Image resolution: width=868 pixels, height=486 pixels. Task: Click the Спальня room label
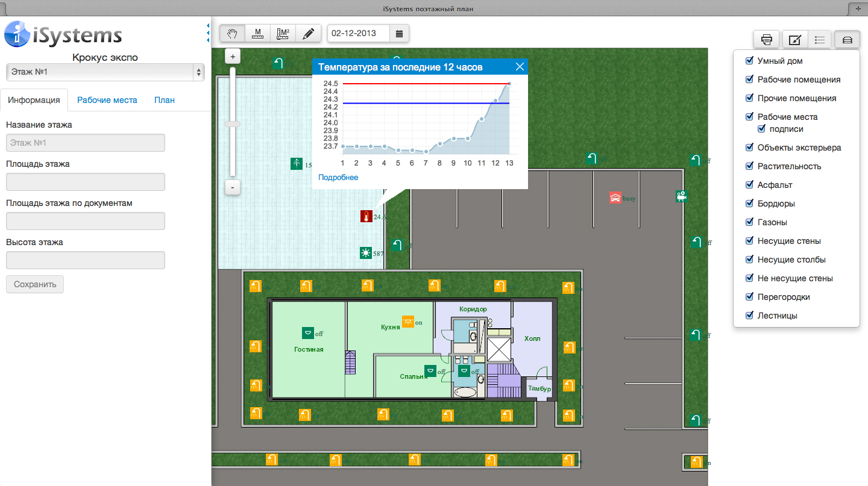click(414, 376)
